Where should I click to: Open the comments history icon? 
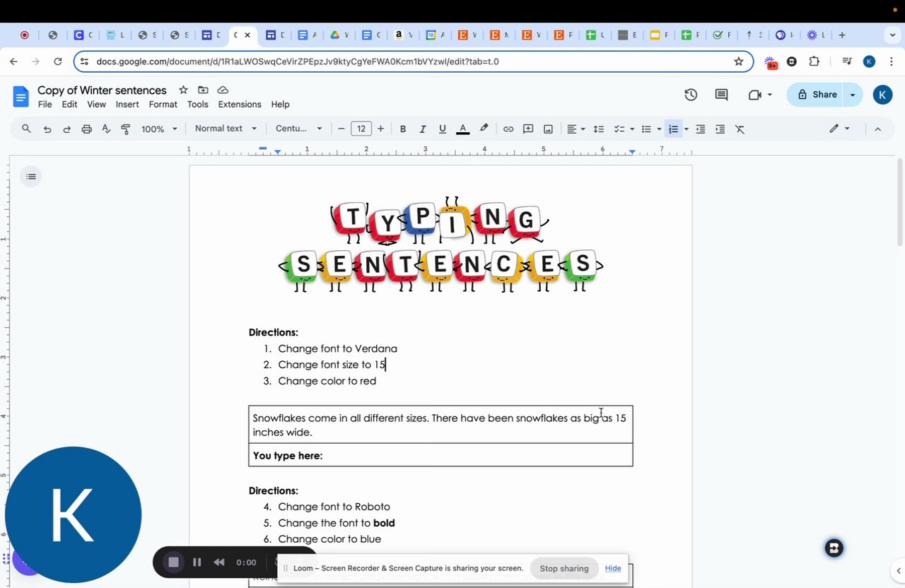tap(721, 95)
